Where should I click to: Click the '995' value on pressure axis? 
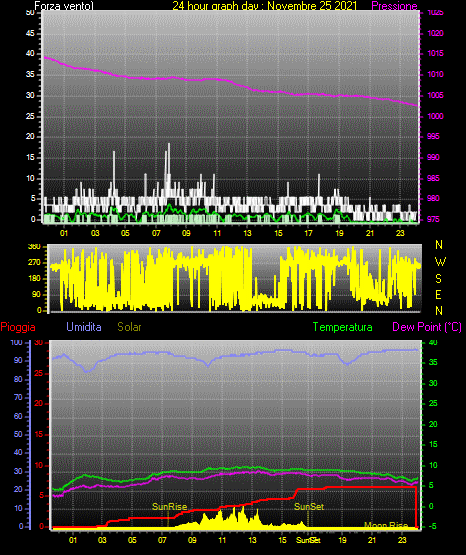[433, 136]
